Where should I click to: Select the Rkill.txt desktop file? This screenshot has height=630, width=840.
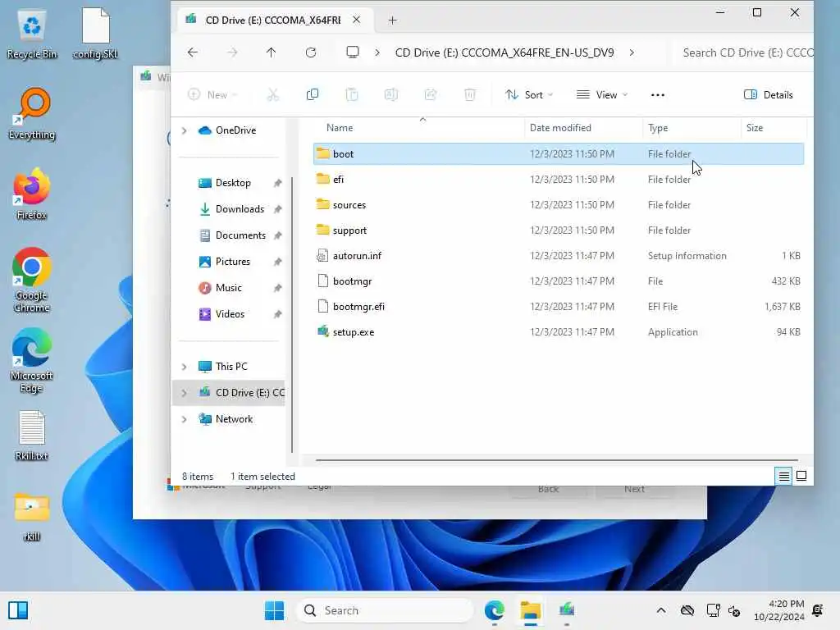(x=32, y=436)
